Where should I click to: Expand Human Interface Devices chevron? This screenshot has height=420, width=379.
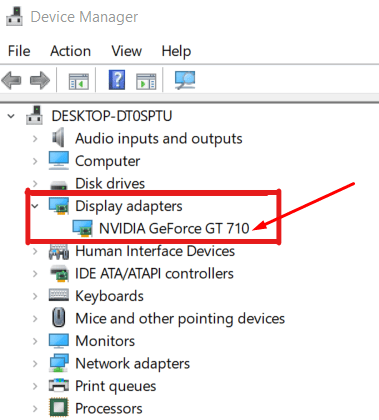click(x=35, y=251)
